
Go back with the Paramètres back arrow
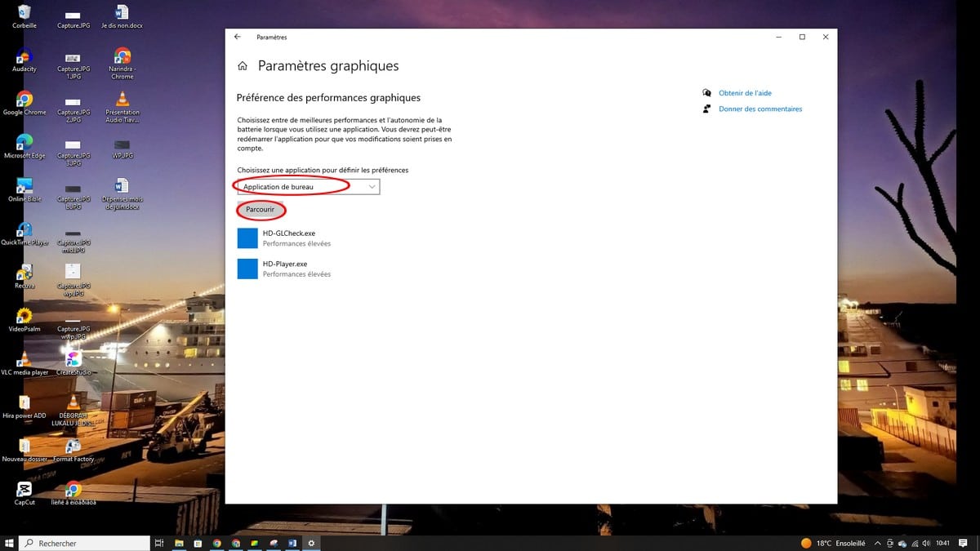238,37
